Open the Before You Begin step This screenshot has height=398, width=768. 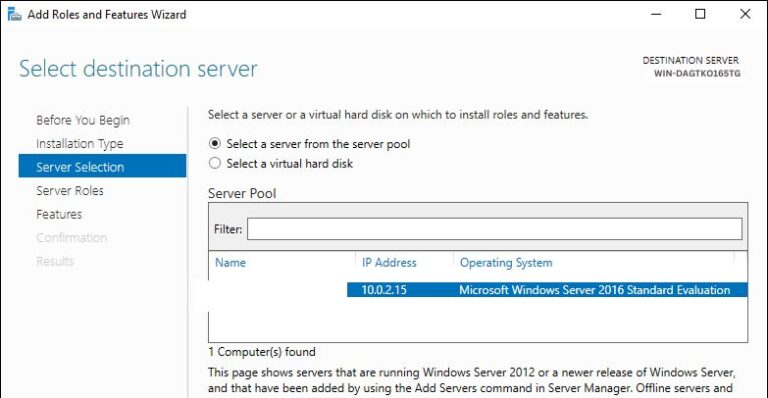tap(83, 120)
